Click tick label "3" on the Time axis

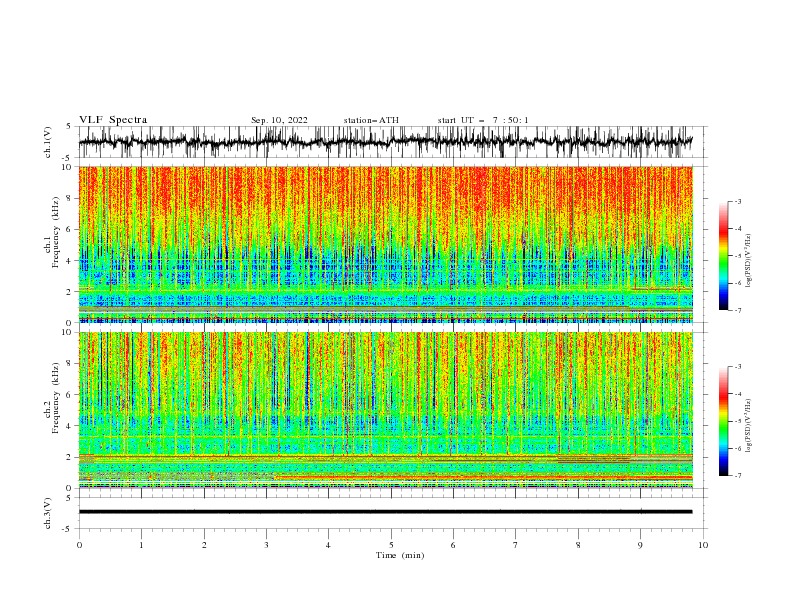click(x=266, y=545)
